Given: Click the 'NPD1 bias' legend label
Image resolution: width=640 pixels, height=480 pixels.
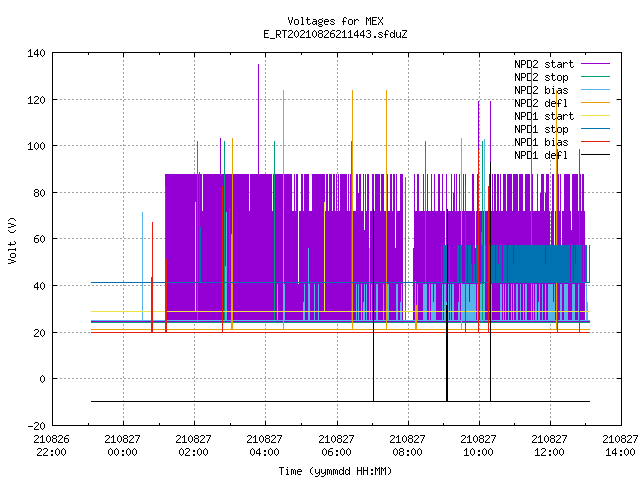Looking at the screenshot, I should click(x=541, y=142).
